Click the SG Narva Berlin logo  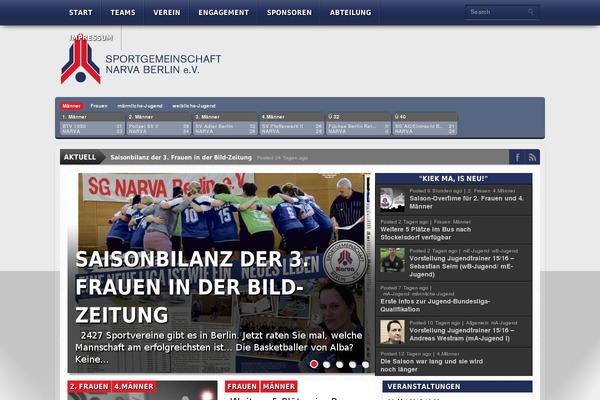(141, 59)
